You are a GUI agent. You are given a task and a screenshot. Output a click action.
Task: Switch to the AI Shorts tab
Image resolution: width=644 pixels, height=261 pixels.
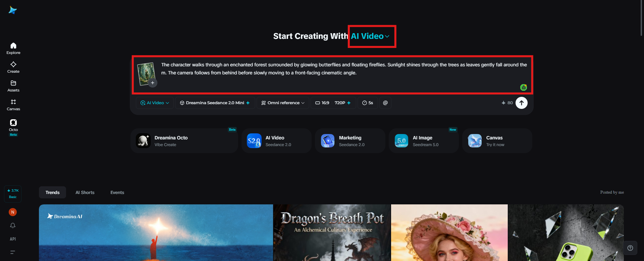coord(85,192)
